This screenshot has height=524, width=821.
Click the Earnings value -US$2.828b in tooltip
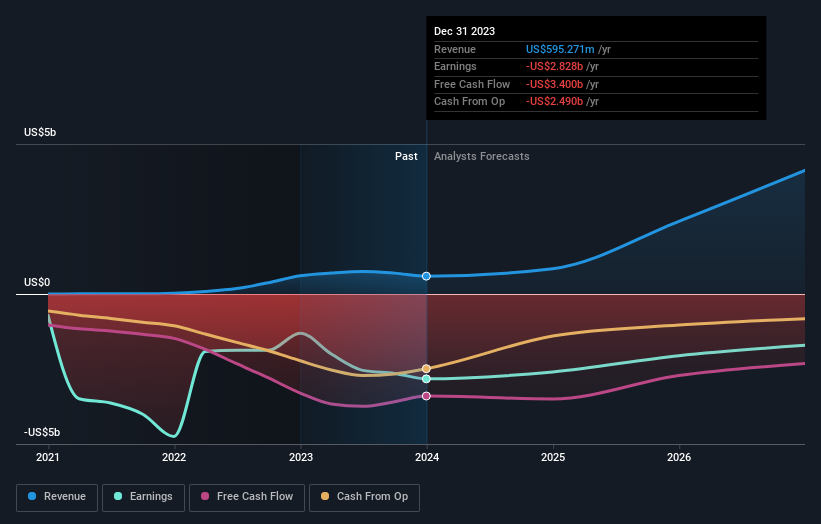pyautogui.click(x=554, y=66)
